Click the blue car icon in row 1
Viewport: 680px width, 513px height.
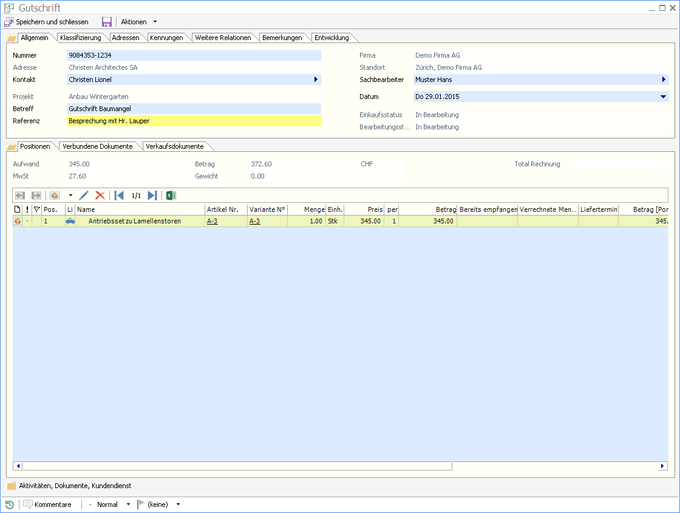(x=70, y=221)
